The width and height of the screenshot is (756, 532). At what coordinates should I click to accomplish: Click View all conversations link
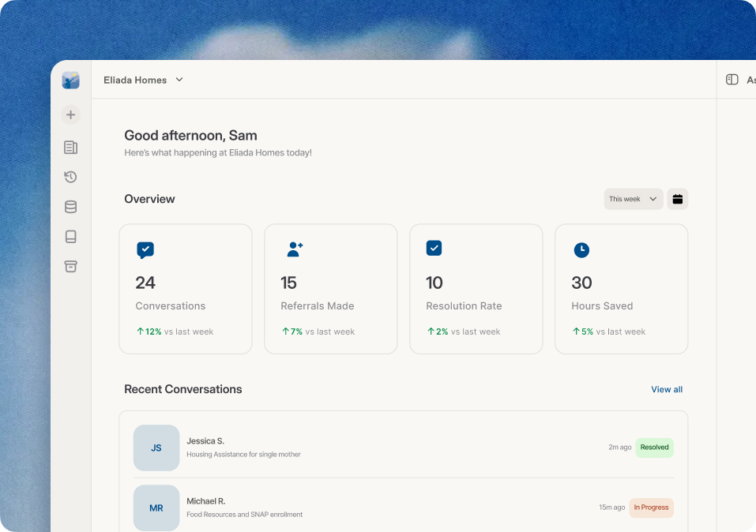click(667, 389)
